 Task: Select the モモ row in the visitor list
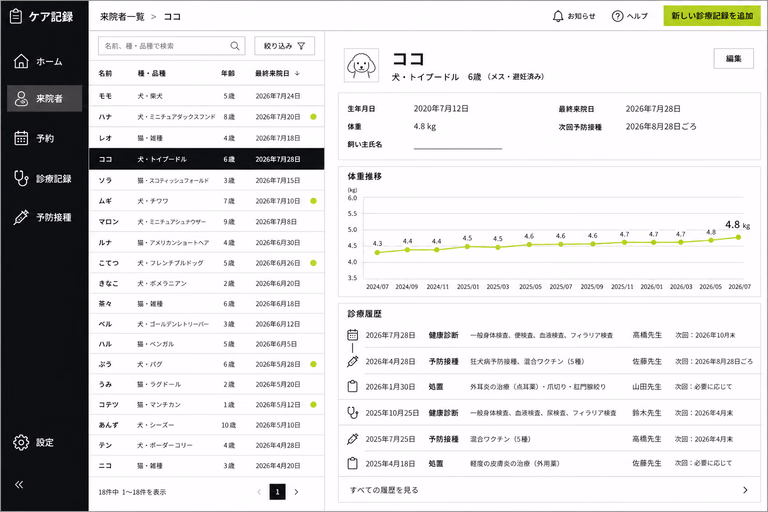(x=207, y=96)
